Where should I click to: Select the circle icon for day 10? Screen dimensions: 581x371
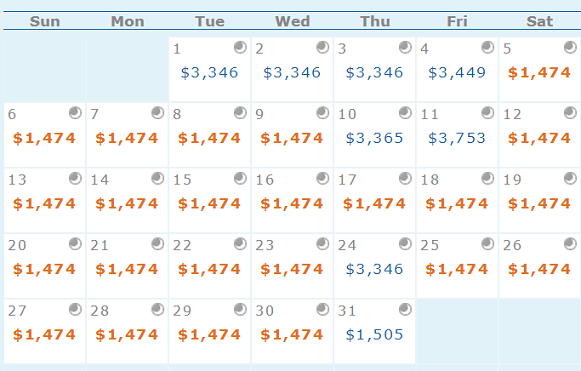405,113
